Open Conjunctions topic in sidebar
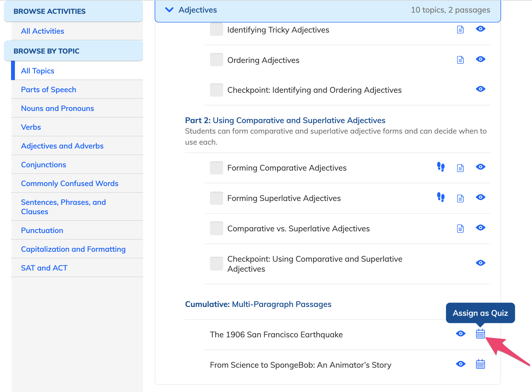The image size is (532, 392). 44,165
